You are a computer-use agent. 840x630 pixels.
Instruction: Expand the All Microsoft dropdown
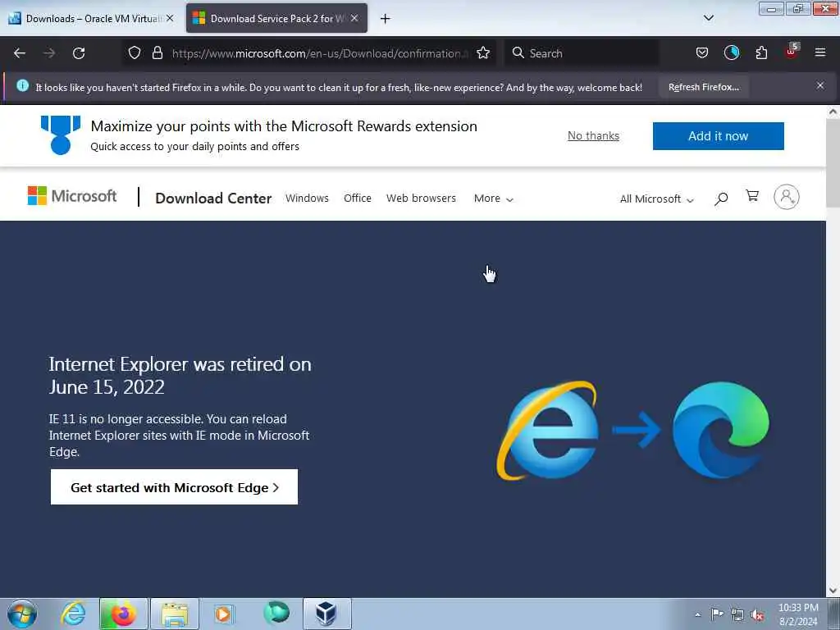point(656,199)
